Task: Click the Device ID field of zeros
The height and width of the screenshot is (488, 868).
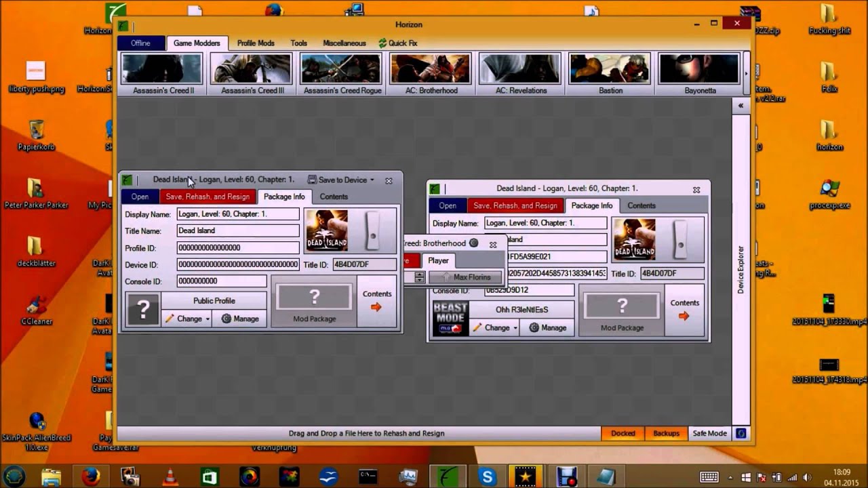Action: pyautogui.click(x=237, y=264)
